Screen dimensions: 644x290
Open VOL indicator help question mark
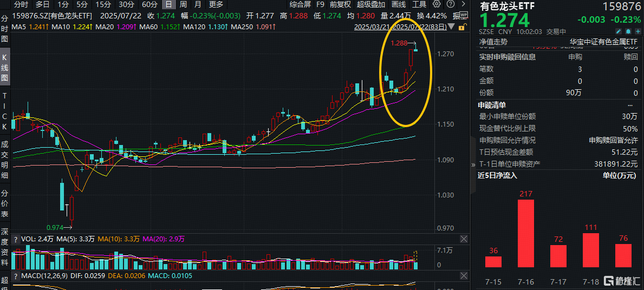pyautogui.click(x=15, y=239)
